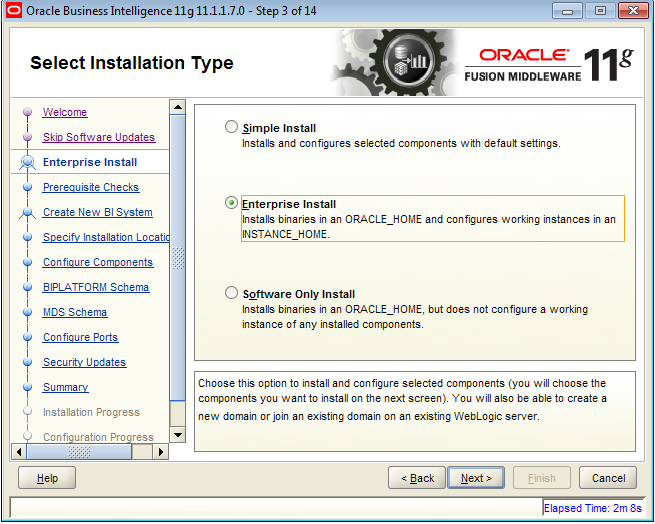This screenshot has width=655, height=524.
Task: Close the installer window
Action: (x=633, y=10)
